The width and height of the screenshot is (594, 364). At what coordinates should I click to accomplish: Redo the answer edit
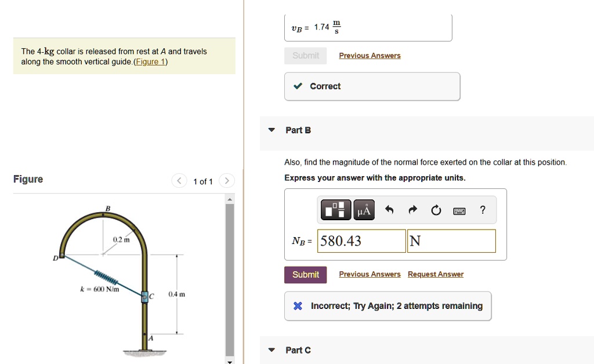pyautogui.click(x=412, y=210)
